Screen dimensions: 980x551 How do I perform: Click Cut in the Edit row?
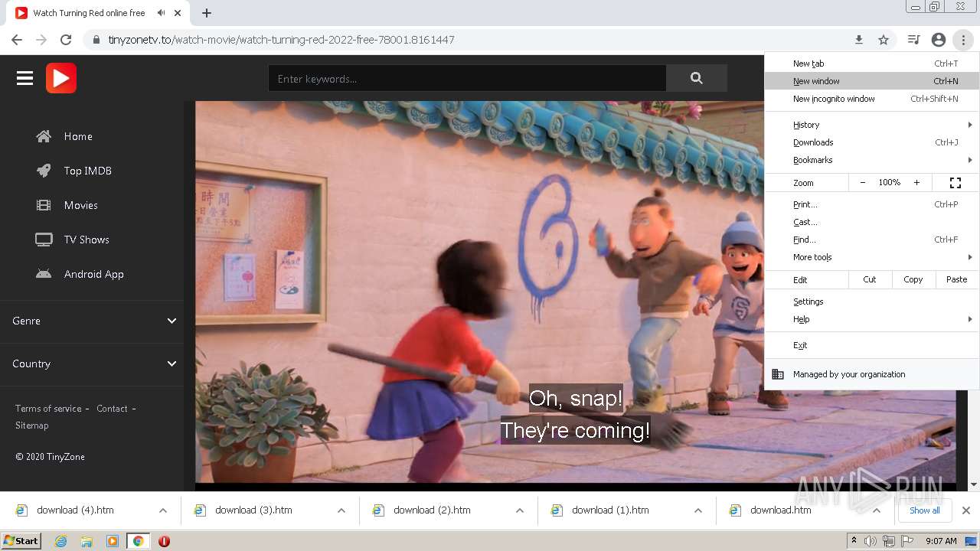click(870, 279)
